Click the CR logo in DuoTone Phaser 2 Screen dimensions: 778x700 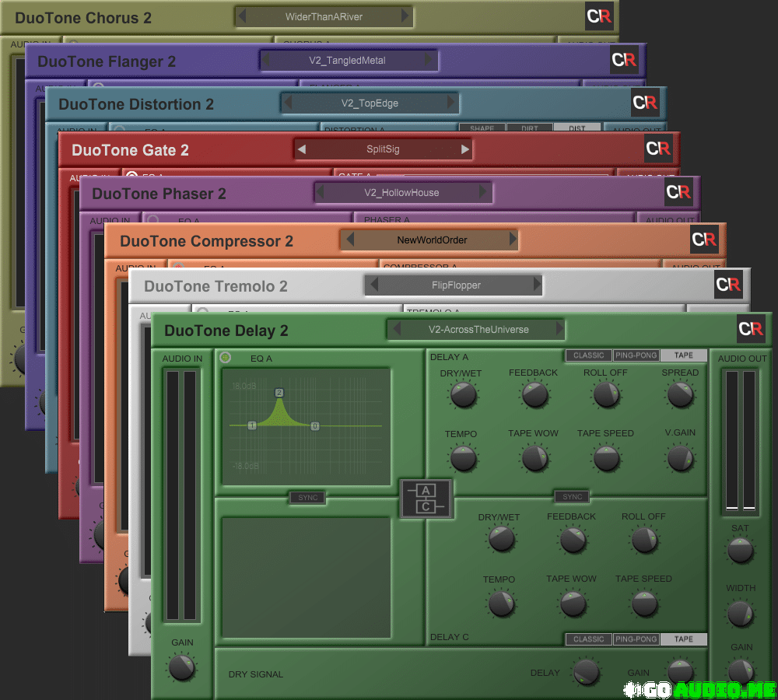[x=678, y=192]
